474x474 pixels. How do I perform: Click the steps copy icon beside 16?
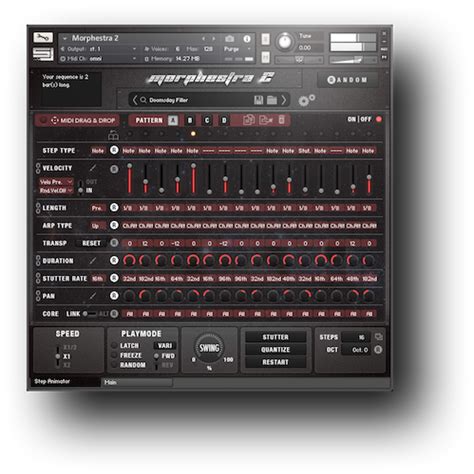tap(378, 337)
